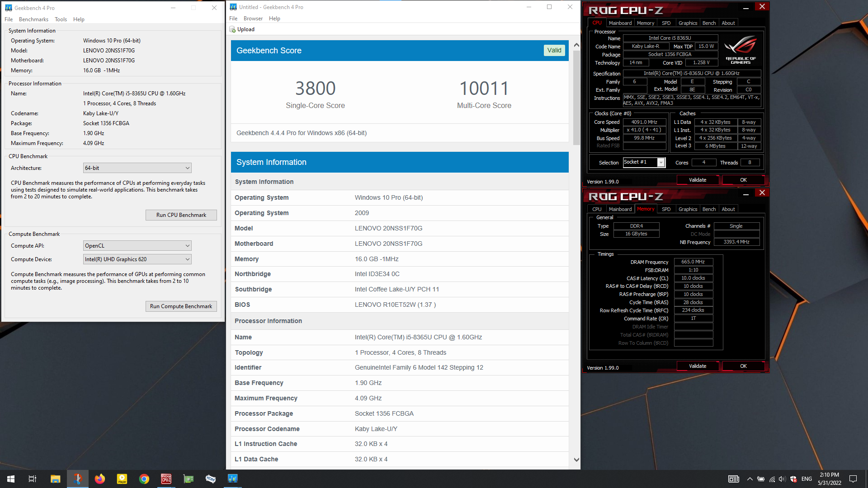Click the Core Speed 4091.0 MHz field
Image resolution: width=868 pixels, height=488 pixels.
[x=645, y=122]
